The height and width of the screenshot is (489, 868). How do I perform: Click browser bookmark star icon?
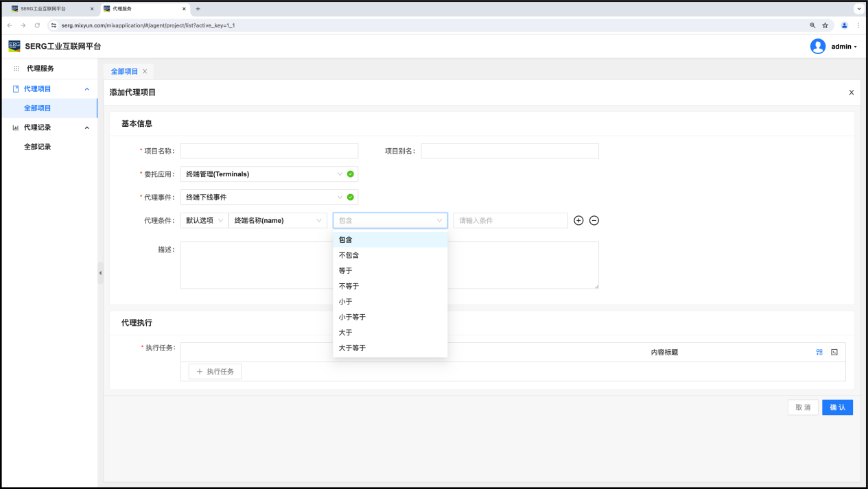point(825,25)
